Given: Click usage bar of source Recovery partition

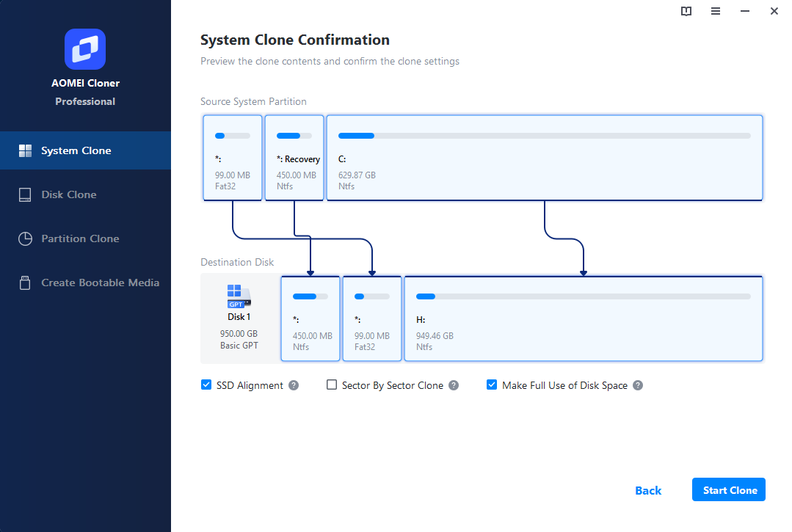Looking at the screenshot, I should click(x=294, y=136).
